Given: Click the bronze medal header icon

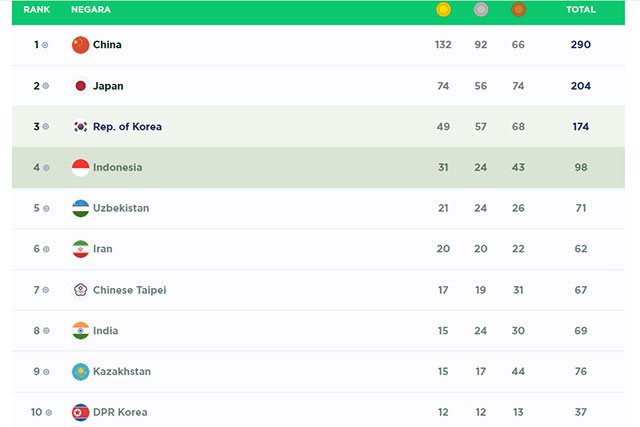Looking at the screenshot, I should tap(518, 10).
